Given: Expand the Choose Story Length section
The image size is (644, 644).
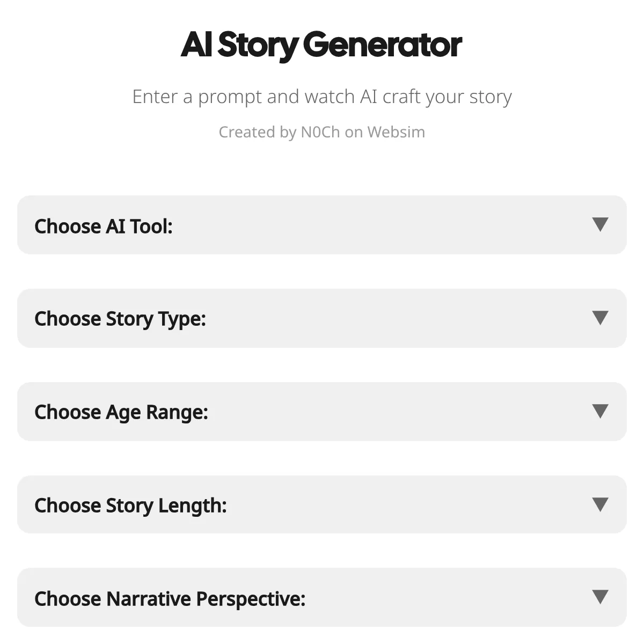Looking at the screenshot, I should pyautogui.click(x=322, y=504).
